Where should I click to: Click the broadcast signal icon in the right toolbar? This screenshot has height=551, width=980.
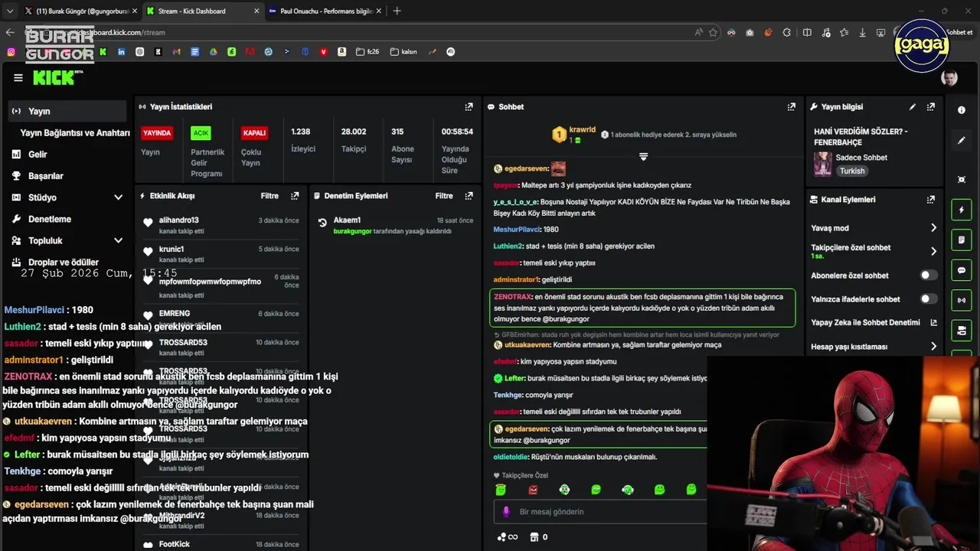tap(962, 301)
